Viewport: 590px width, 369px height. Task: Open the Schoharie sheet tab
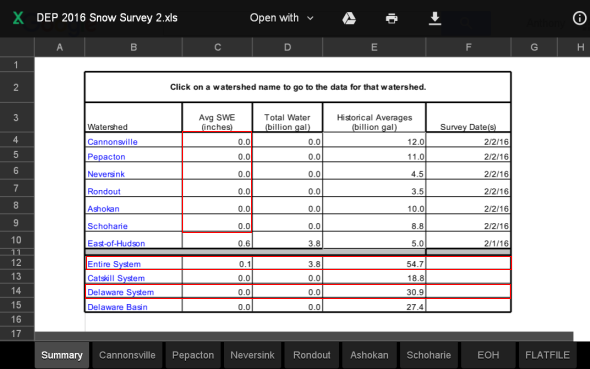[429, 355]
